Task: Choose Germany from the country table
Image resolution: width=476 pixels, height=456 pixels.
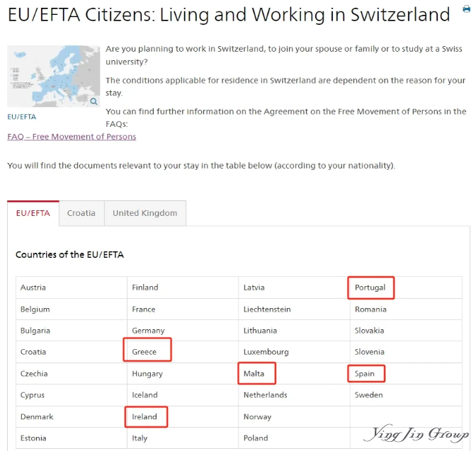Action: coord(148,331)
